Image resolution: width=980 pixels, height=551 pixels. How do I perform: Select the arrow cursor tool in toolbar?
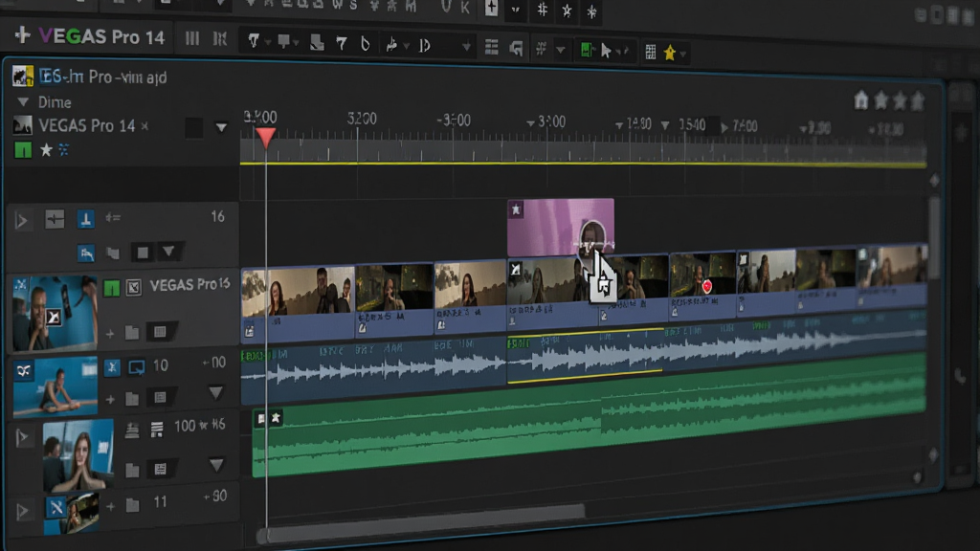pos(606,51)
